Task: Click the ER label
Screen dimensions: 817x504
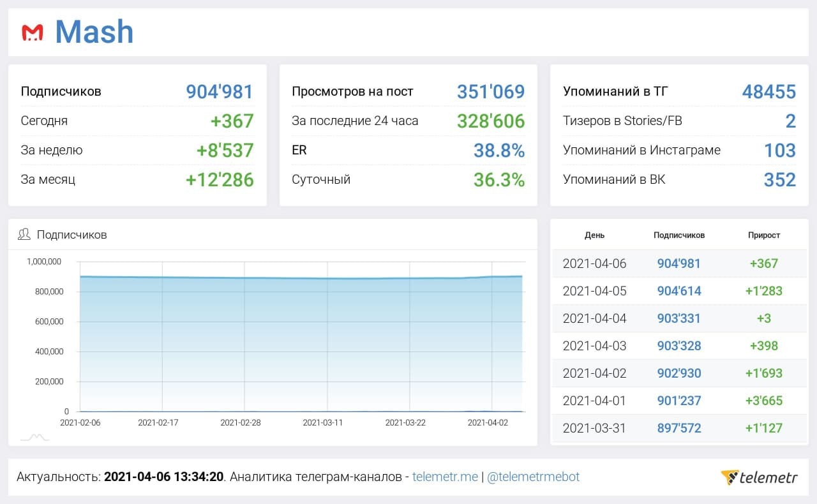Action: pyautogui.click(x=299, y=150)
